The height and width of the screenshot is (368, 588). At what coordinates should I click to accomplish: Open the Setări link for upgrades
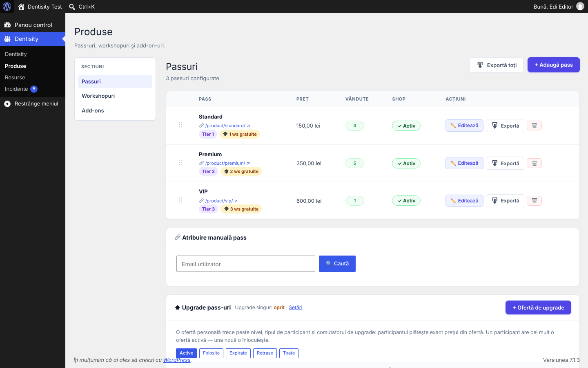pos(296,307)
